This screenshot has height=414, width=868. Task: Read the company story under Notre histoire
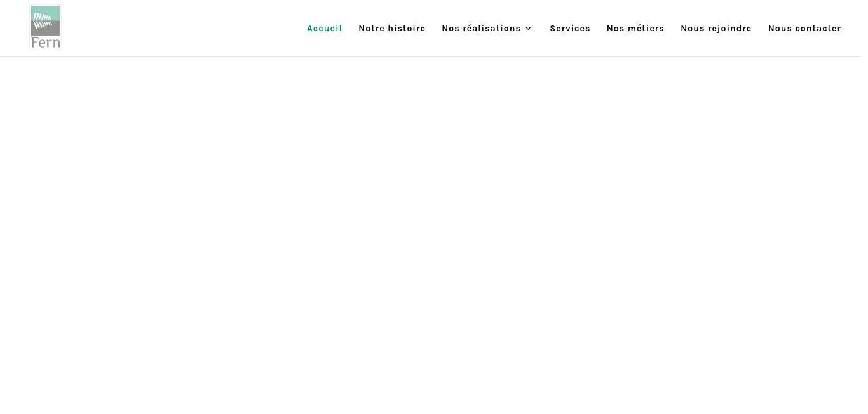pos(391,29)
